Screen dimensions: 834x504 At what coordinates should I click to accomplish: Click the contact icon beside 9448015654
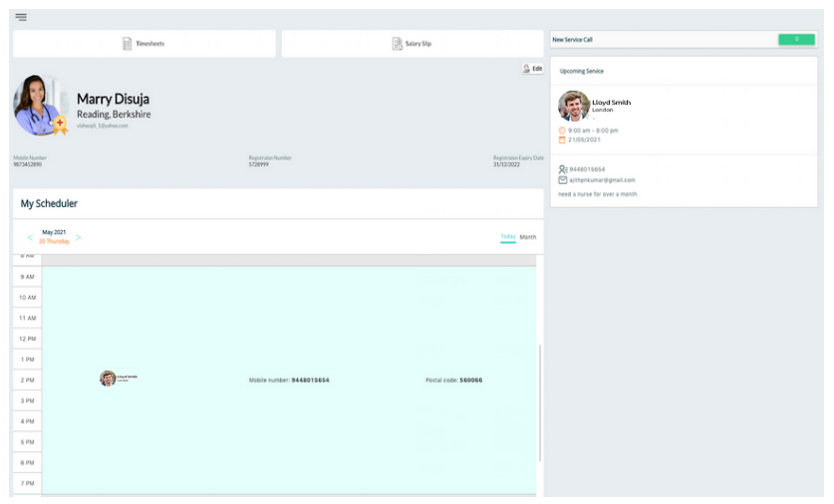563,169
